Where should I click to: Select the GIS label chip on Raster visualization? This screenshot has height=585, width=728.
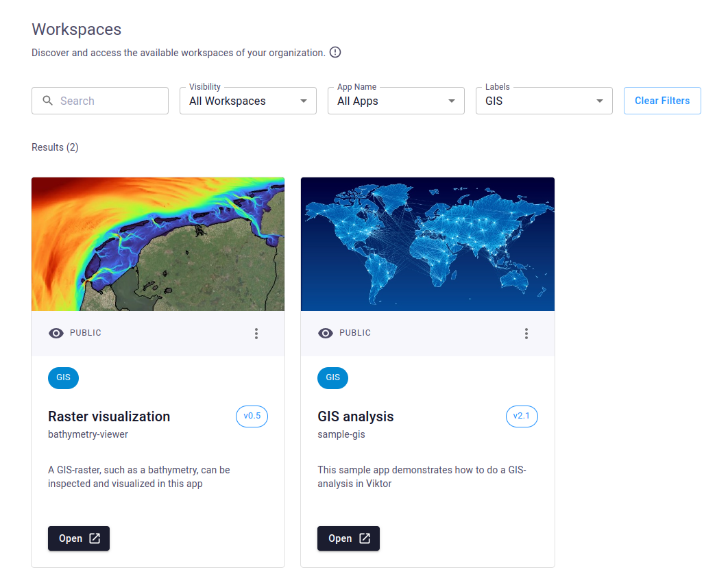[63, 377]
